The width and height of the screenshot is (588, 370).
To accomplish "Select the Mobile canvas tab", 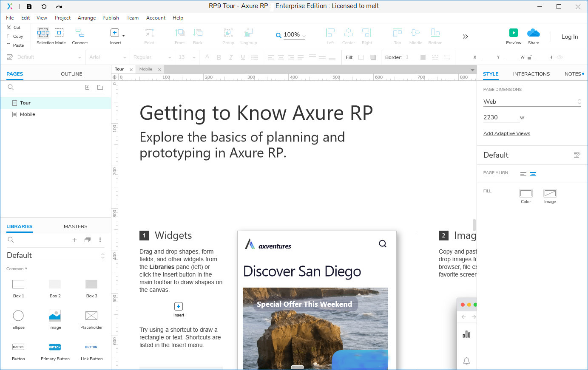I will (146, 69).
